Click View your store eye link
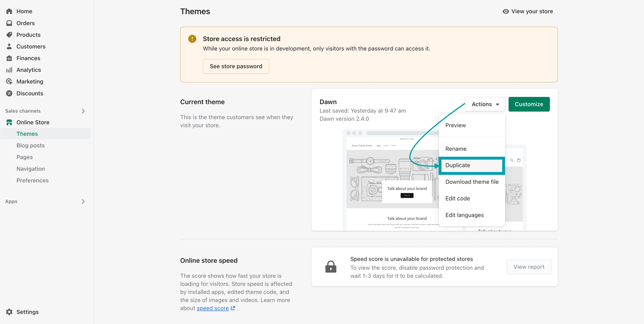This screenshot has height=324, width=644. coord(528,11)
